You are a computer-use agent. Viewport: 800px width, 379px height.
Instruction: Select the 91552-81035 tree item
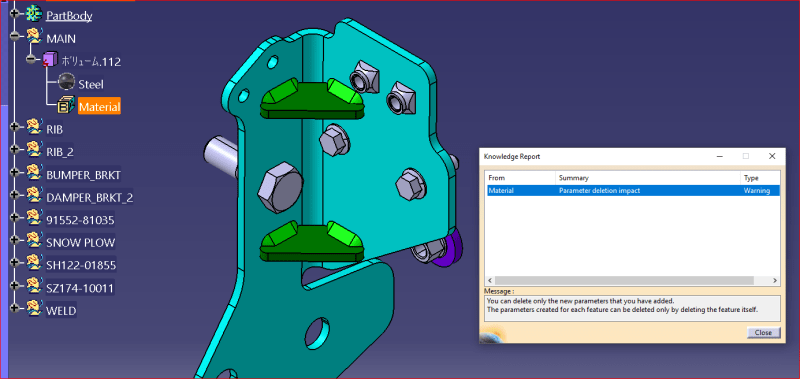[x=80, y=220]
